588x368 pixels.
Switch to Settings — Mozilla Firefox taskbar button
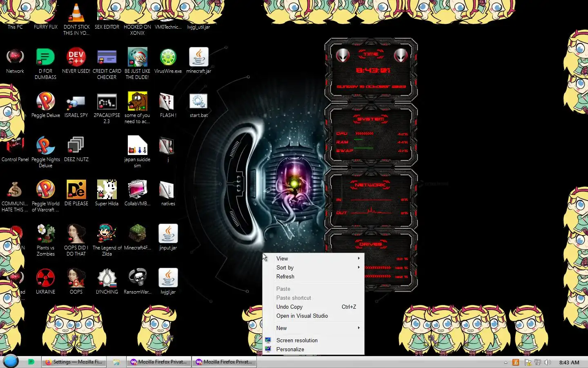click(74, 362)
